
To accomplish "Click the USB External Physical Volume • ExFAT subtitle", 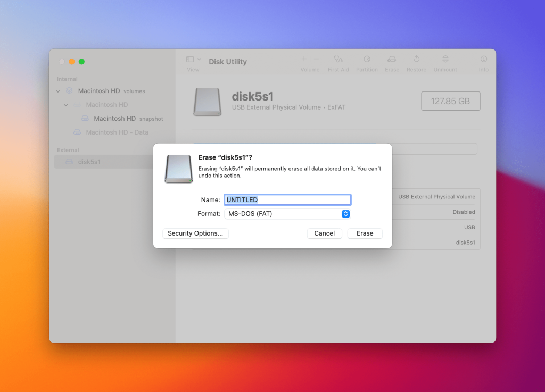I will 288,107.
